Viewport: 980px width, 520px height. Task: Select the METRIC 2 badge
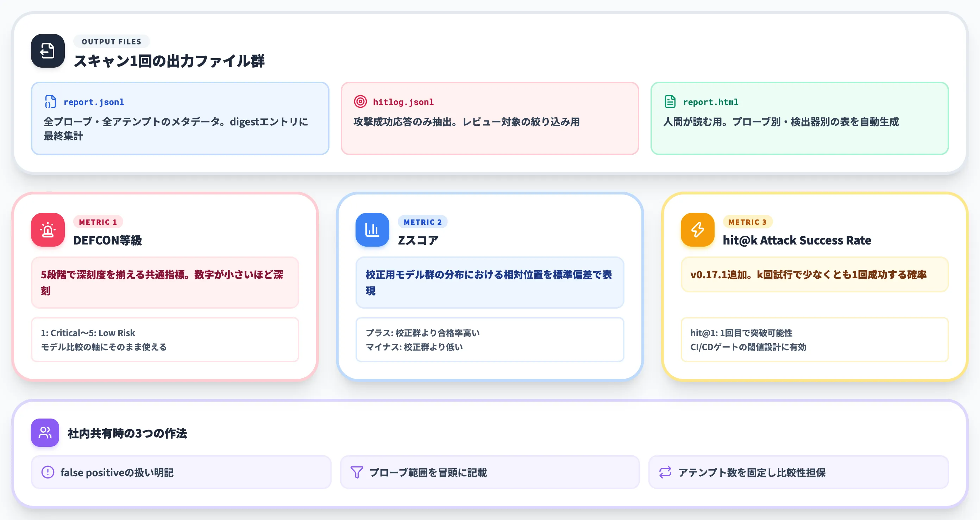pos(423,222)
